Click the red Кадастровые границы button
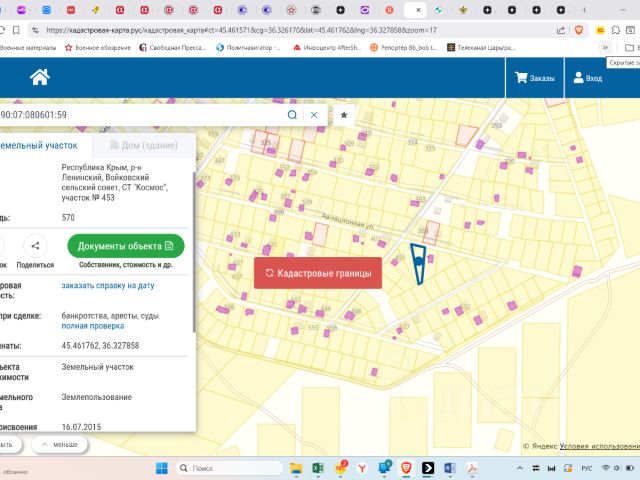The image size is (640, 480). point(317,273)
